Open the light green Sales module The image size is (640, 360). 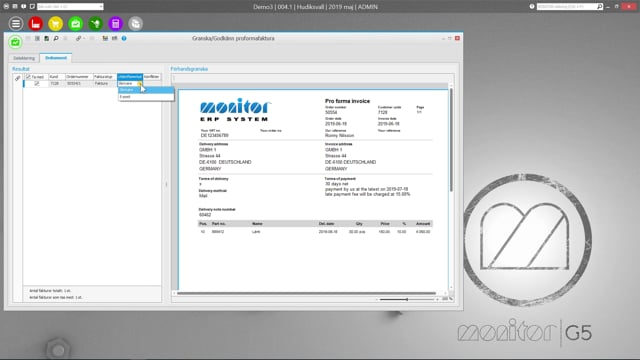(76, 24)
